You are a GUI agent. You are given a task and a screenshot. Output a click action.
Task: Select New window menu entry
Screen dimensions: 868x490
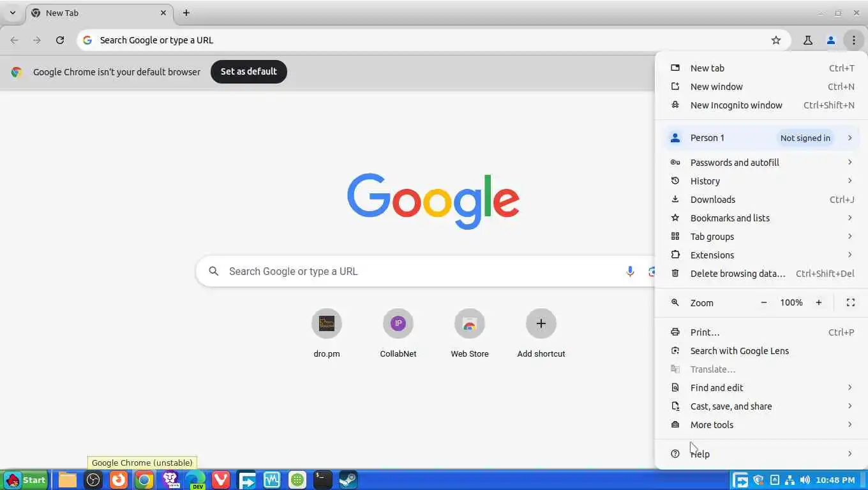(761, 87)
